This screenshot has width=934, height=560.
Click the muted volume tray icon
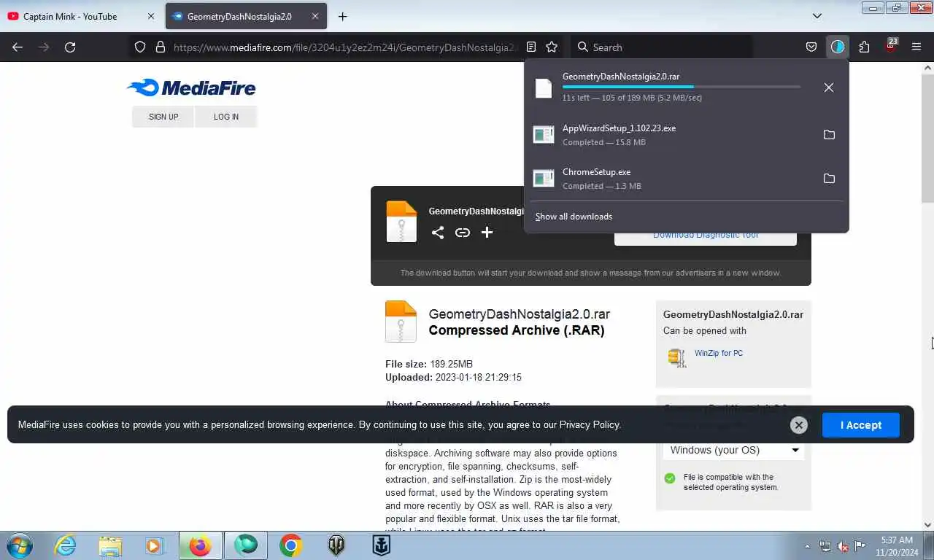click(x=843, y=546)
